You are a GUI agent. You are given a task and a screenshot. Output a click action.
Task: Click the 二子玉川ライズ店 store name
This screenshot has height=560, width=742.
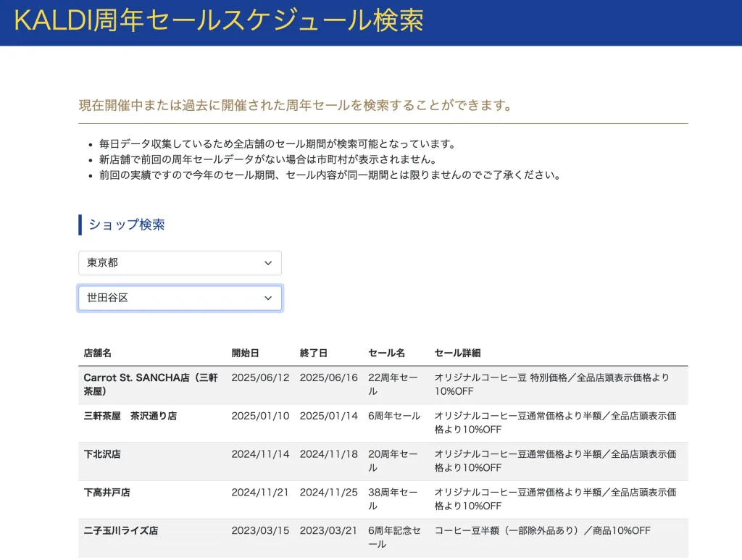[x=121, y=530]
